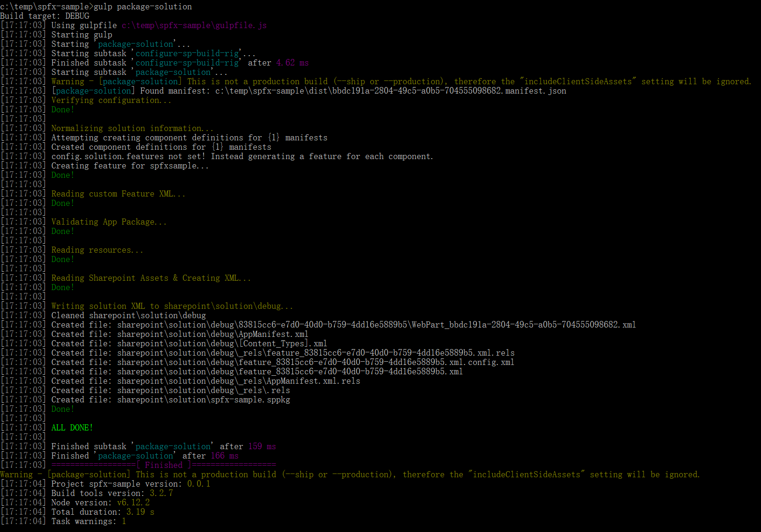761x532 pixels.
Task: Click 'Cleaned sharepoint\solution\debug' line
Action: (x=128, y=315)
